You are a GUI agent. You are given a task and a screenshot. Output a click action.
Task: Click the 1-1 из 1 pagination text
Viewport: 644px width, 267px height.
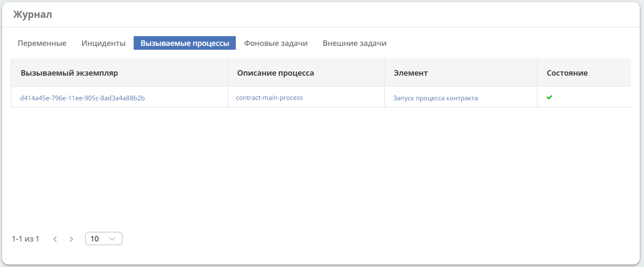[x=26, y=239]
